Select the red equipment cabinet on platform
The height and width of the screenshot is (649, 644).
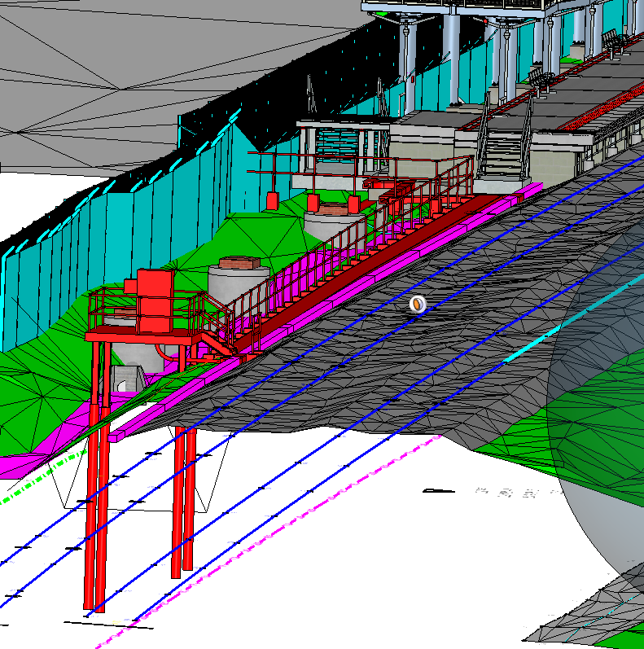click(x=155, y=301)
